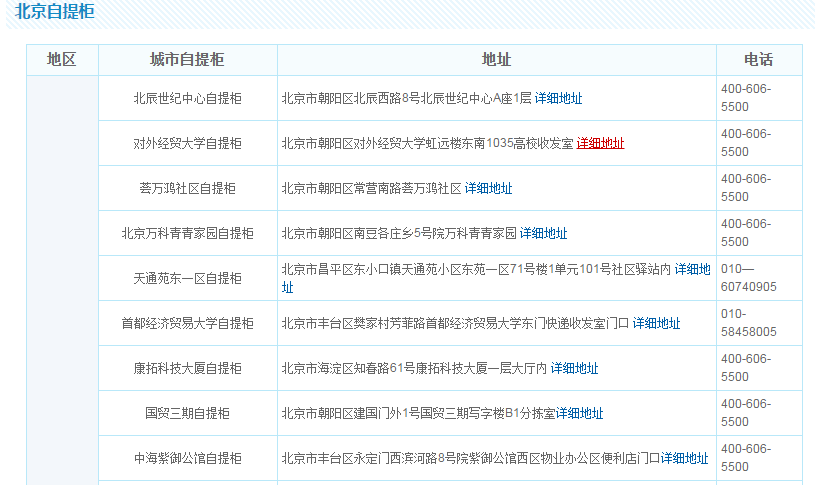Open 详细地址 link for 国贸三期写字楼 address
This screenshot has width=815, height=485.
(580, 413)
